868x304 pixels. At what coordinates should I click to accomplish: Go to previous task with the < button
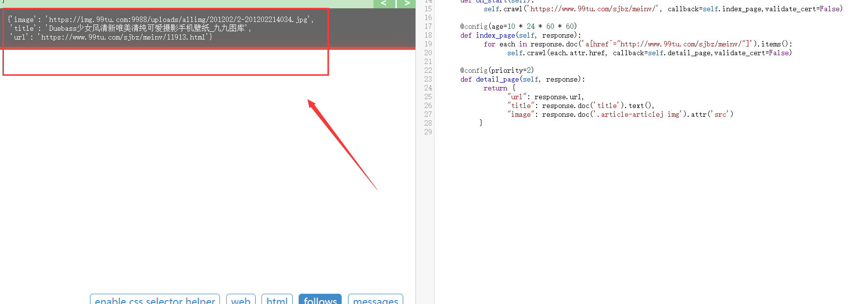pyautogui.click(x=384, y=3)
